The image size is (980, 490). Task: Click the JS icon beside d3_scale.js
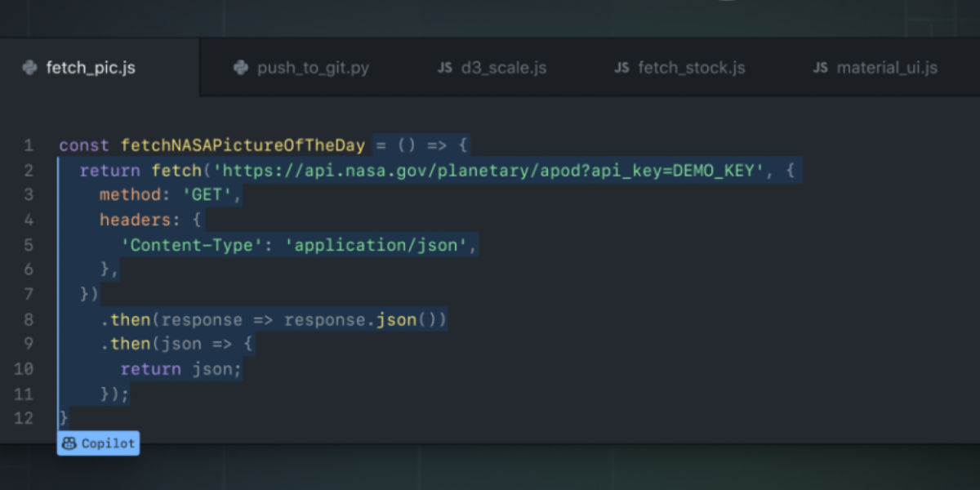[x=444, y=68]
